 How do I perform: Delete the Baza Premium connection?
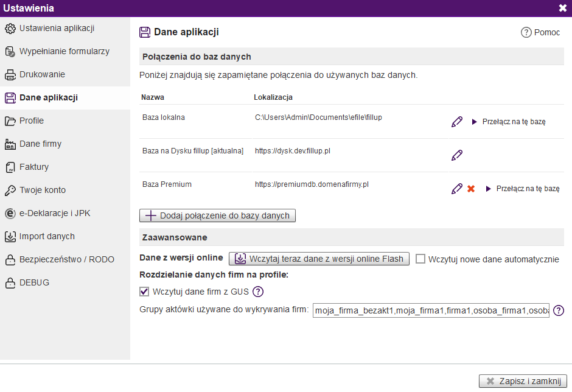click(471, 189)
